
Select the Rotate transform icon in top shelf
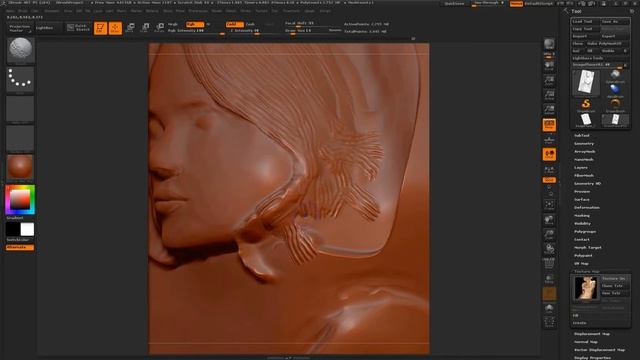point(160,28)
